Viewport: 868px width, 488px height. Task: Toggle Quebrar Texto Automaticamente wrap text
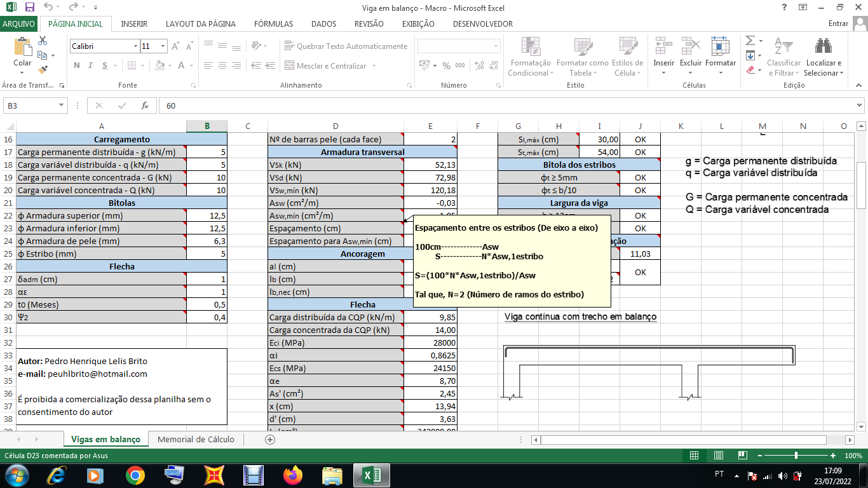pyautogui.click(x=346, y=46)
